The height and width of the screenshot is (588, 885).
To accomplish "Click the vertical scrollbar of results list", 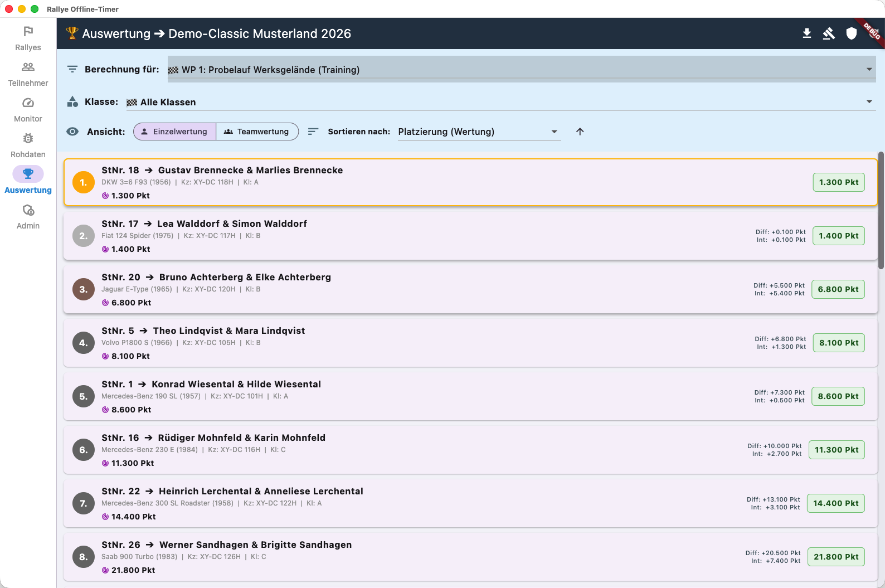I will point(881,211).
